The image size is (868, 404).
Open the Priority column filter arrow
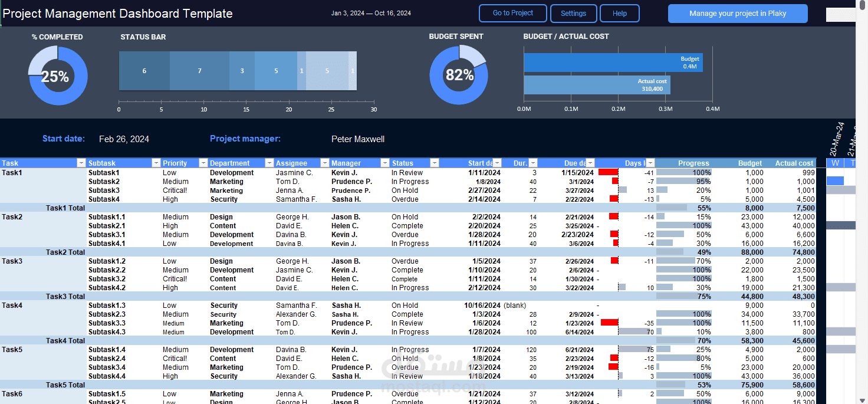tap(203, 163)
